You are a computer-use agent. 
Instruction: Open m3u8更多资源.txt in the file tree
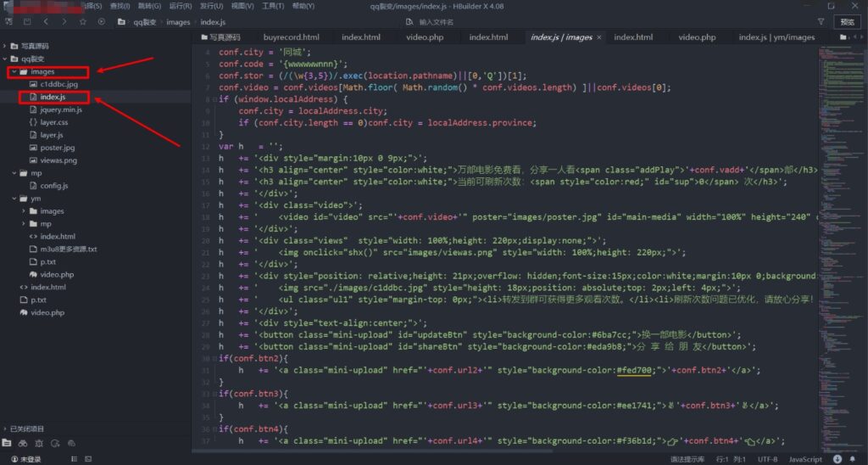pyautogui.click(x=68, y=249)
